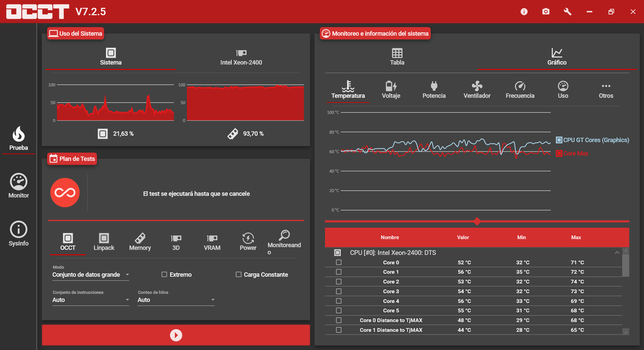
Task: Click the Core 2 Max value 74 °C
Action: 578,282
